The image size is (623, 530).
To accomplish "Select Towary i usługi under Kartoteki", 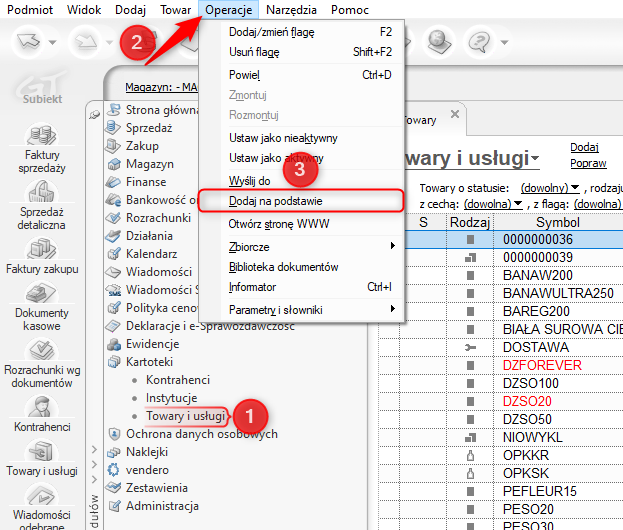I will pyautogui.click(x=186, y=416).
